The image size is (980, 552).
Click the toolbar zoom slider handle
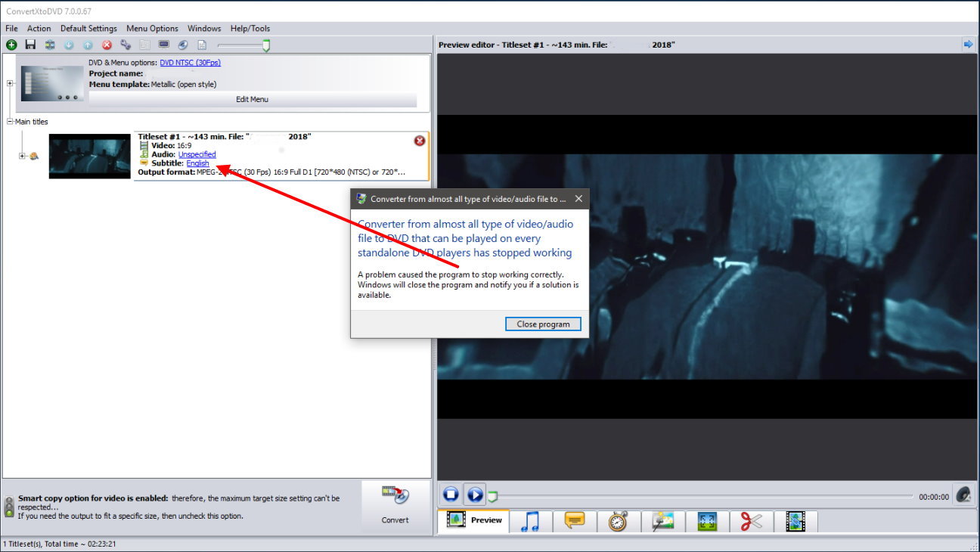266,45
